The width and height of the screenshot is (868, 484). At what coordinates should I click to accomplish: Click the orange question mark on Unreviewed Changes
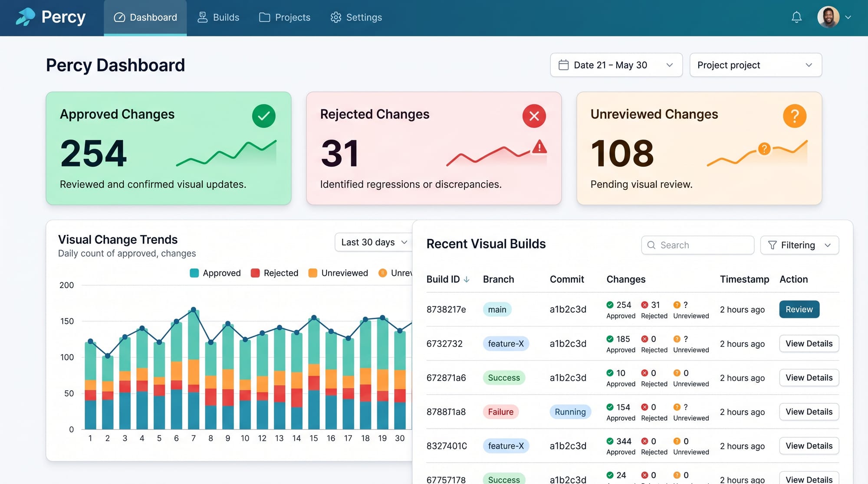[794, 116]
